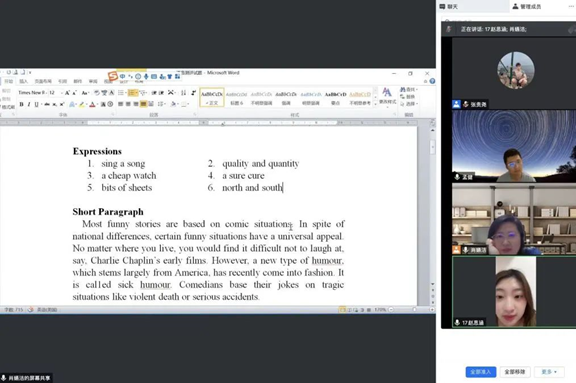Click the blue Word help icon
Viewport: 576px width, 383px height.
point(432,81)
